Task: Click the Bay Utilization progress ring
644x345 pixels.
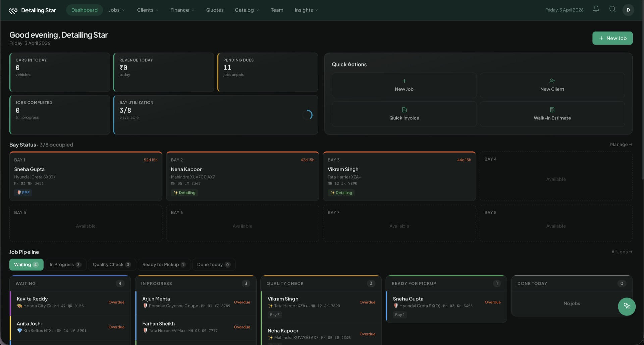Action: [x=307, y=115]
